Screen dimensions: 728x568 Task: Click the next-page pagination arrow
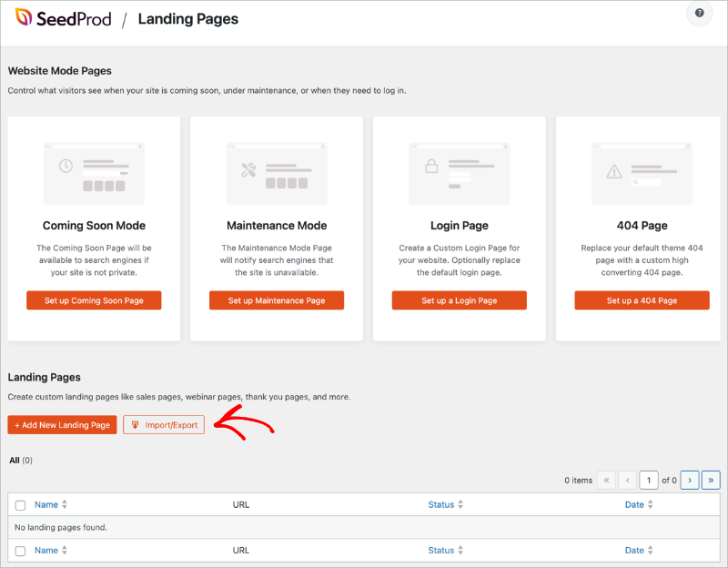(689, 480)
